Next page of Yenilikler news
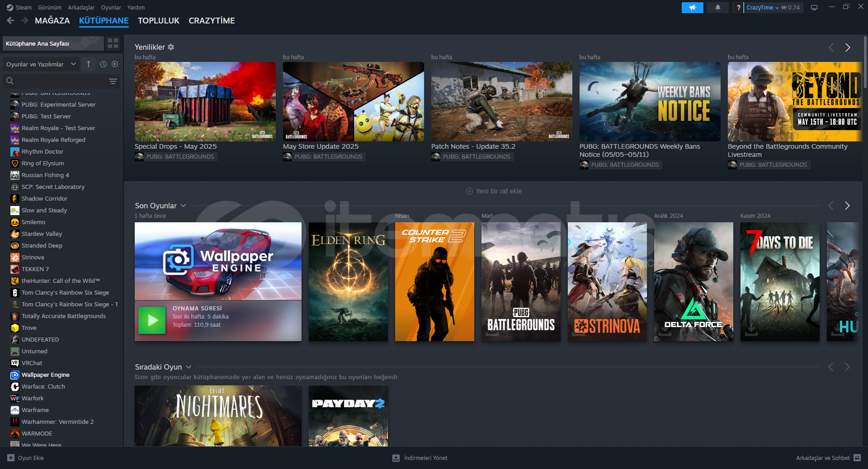Viewport: 868px width, 469px height. (x=848, y=47)
